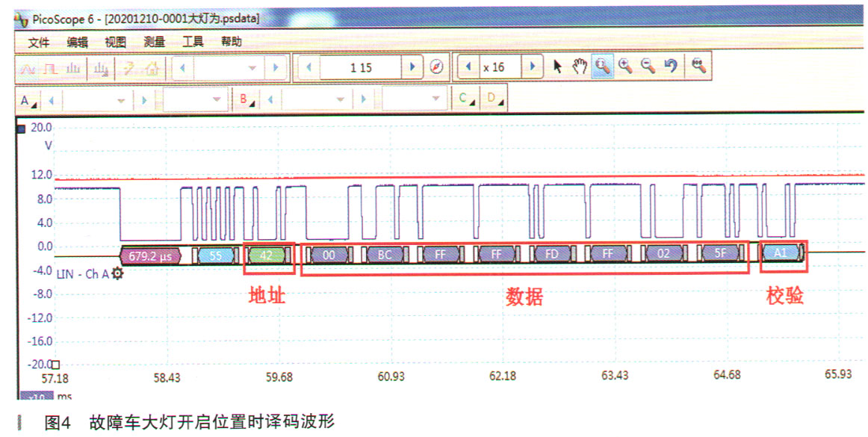Screen dimensions: 868x437
Task: Select the BC data packet
Action: [385, 254]
